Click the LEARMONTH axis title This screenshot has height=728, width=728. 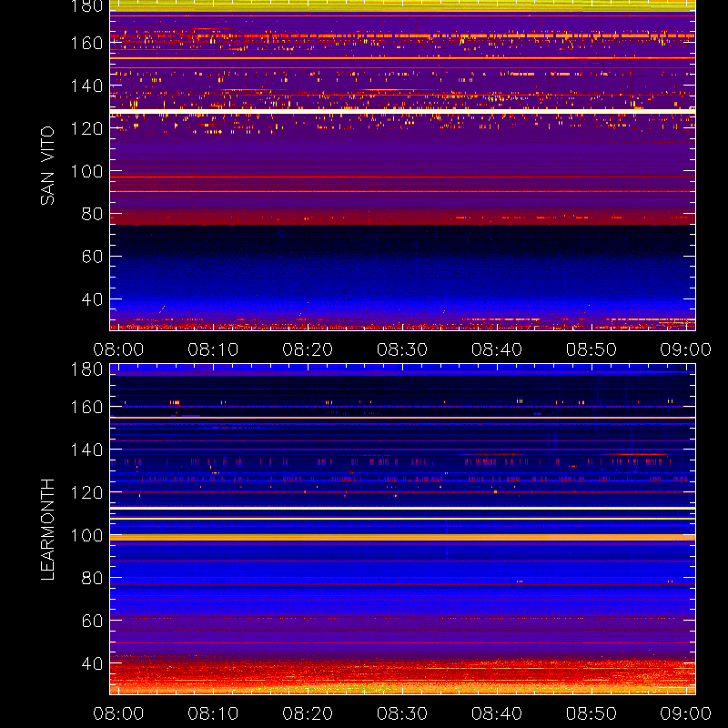pos(47,530)
